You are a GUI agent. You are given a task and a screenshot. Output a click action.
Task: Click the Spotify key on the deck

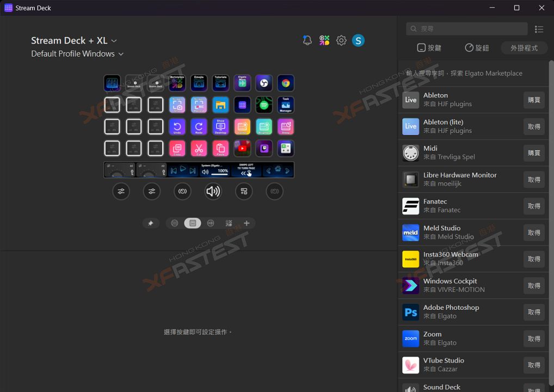coord(264,105)
